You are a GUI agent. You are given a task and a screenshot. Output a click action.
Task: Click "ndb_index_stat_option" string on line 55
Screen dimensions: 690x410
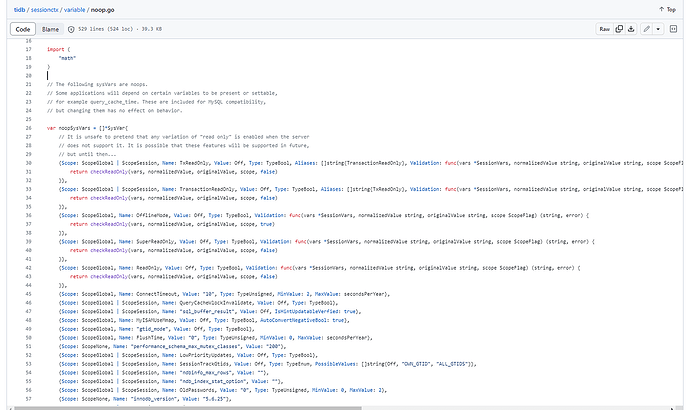(212, 381)
